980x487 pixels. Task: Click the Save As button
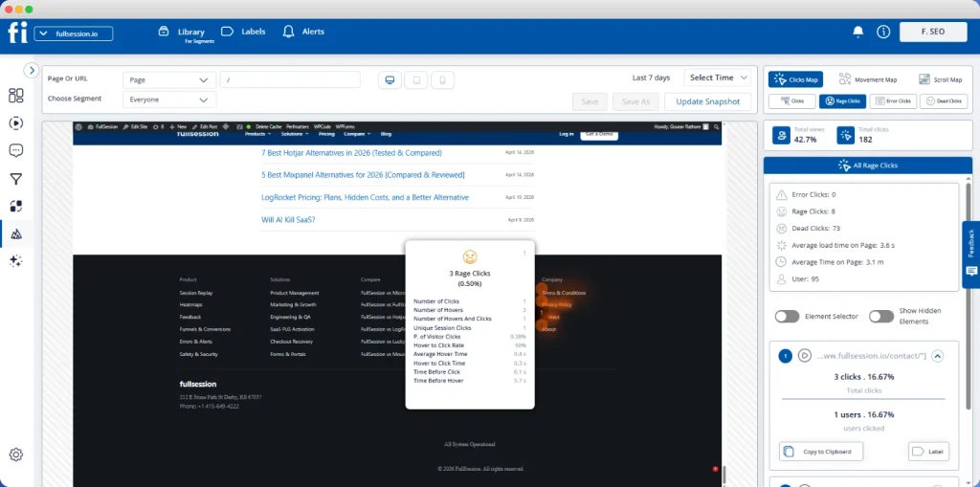point(635,101)
